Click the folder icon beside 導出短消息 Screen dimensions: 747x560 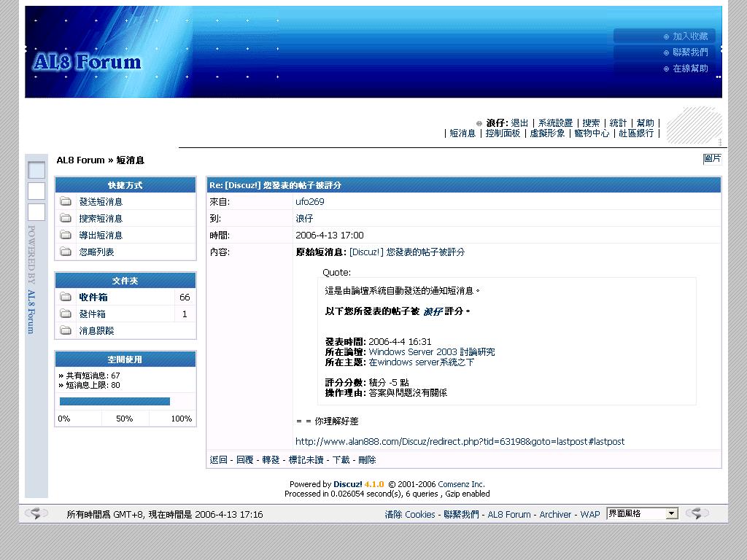pos(66,236)
